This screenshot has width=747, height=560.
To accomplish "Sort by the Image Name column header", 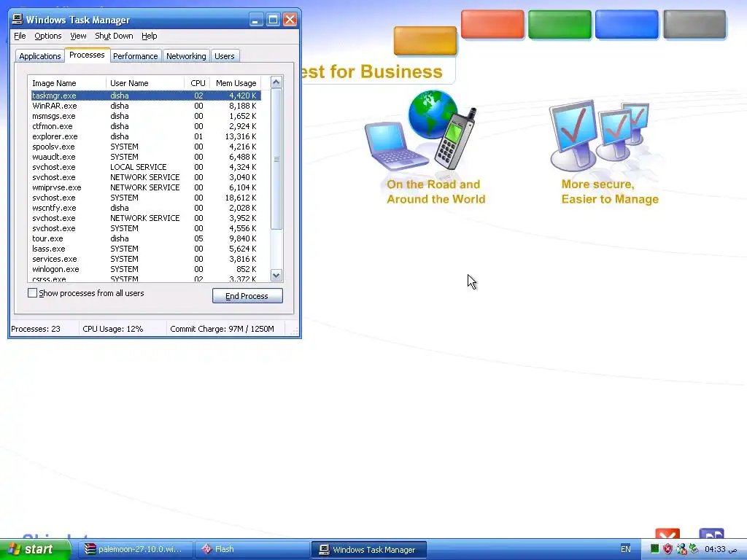I will (66, 83).
